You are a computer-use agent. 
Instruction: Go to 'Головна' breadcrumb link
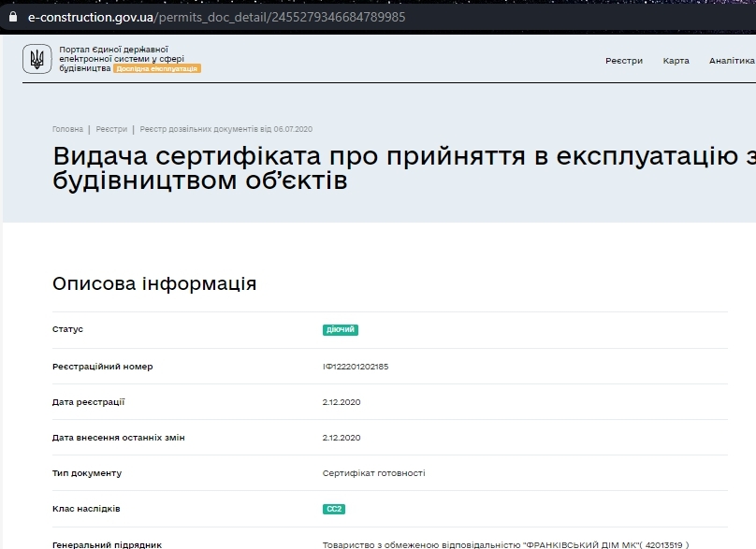tap(67, 129)
